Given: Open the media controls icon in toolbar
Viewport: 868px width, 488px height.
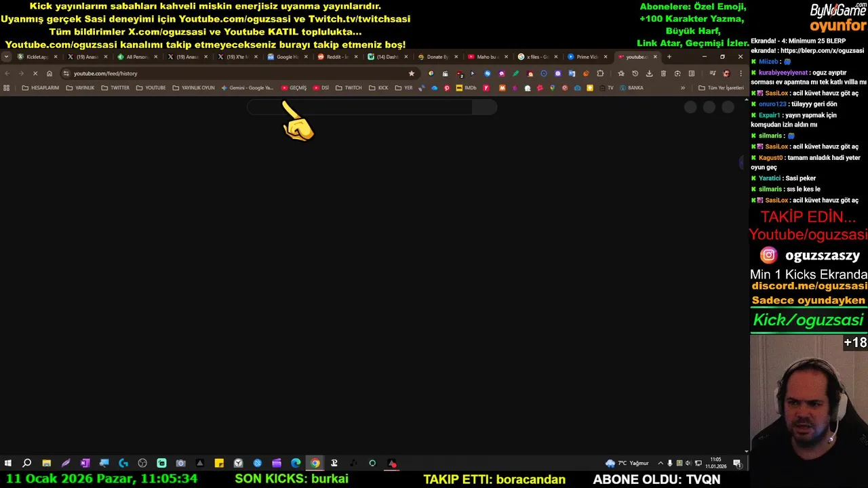Looking at the screenshot, I should (713, 73).
